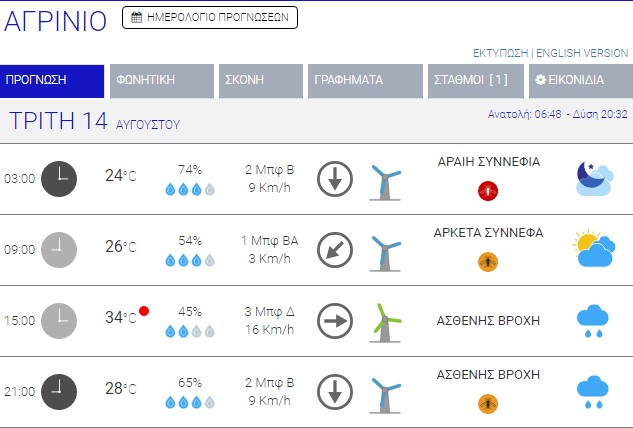This screenshot has width=633, height=428.
Task: Open the ΓΡΑΦΗΜΑΤΑ tab
Action: coord(365,81)
